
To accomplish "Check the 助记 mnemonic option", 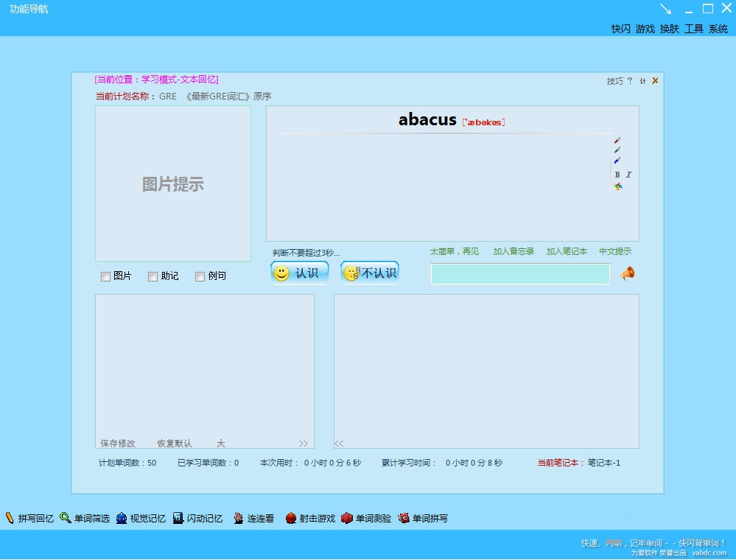I will (x=153, y=276).
